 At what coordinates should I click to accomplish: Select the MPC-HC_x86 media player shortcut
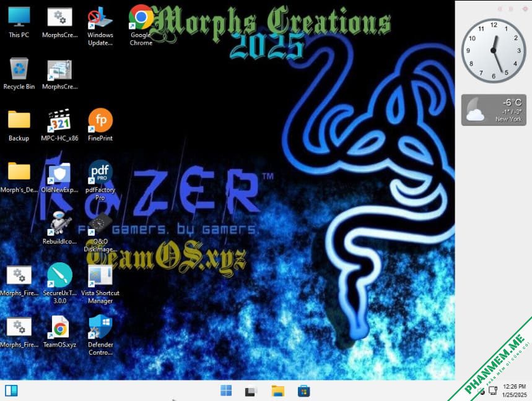point(59,126)
